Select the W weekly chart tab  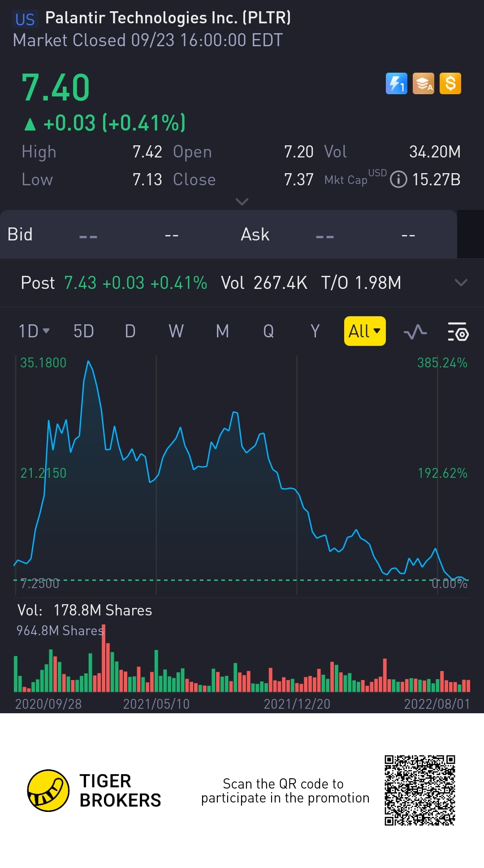click(176, 331)
